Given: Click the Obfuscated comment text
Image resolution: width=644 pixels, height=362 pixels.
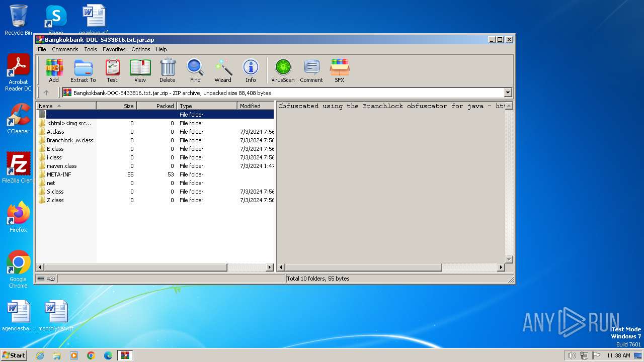Looking at the screenshot, I should tap(391, 106).
